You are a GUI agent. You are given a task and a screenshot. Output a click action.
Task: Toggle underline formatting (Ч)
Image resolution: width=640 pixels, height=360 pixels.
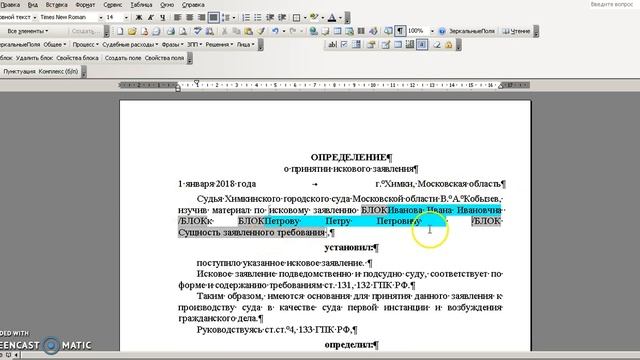tap(162, 18)
